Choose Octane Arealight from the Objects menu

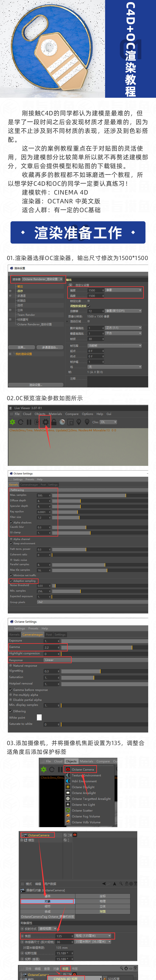[84, 793]
